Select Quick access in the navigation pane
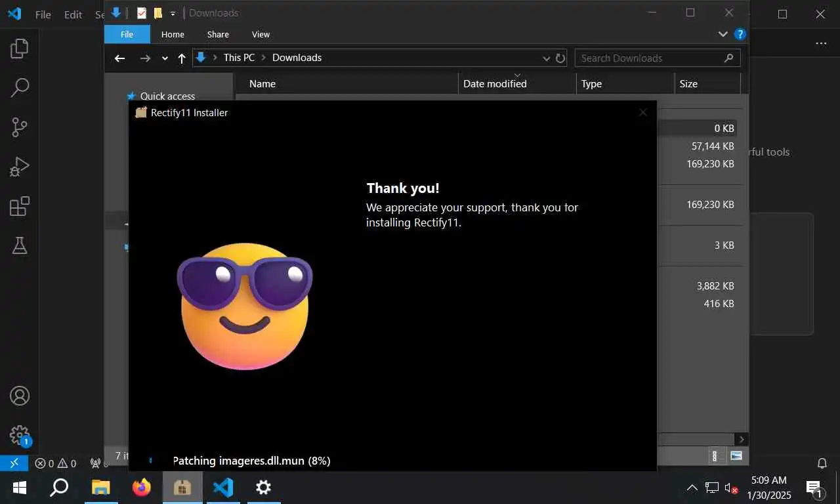Screen dimensions: 840x504 (x=167, y=96)
